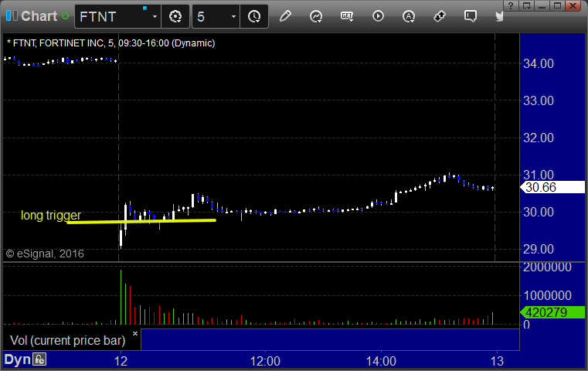The image size is (588, 371).
Task: Open the symbol dropdown arrow
Action: [x=155, y=17]
